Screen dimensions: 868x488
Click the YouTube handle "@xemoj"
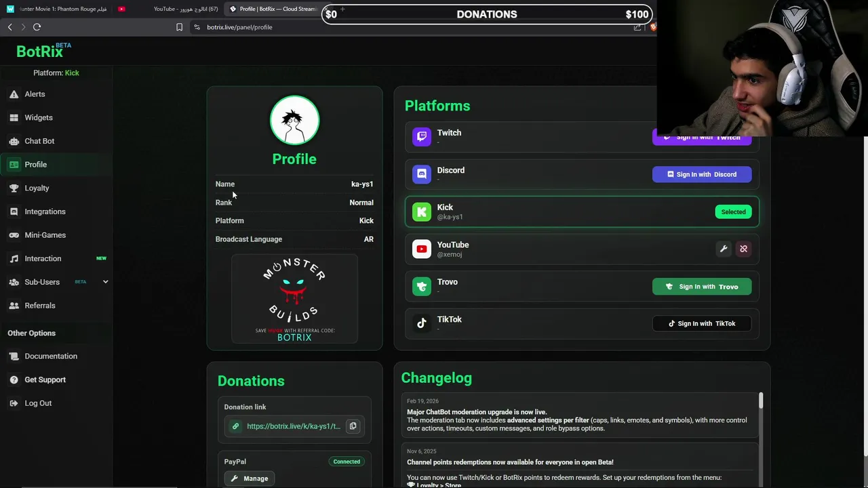pos(450,255)
